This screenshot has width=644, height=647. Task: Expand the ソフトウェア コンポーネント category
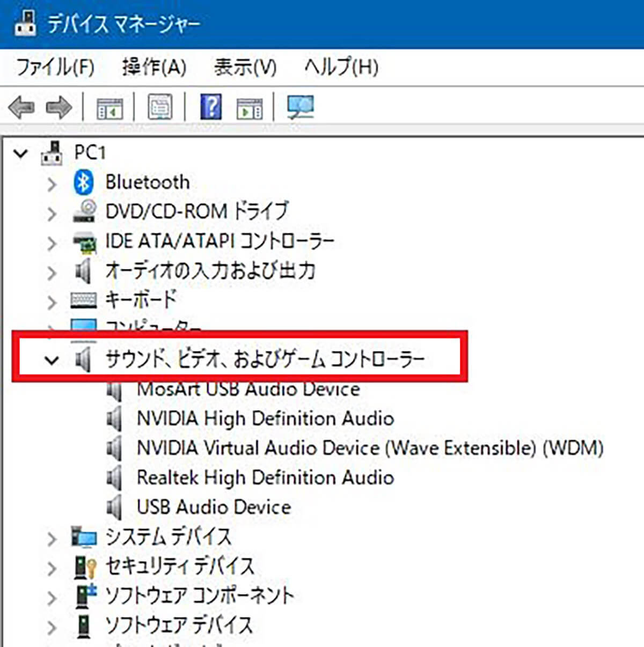[x=52, y=598]
